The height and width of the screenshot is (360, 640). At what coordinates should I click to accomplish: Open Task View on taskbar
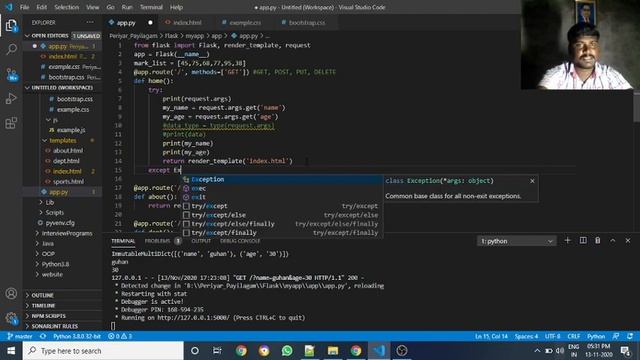pos(217,351)
